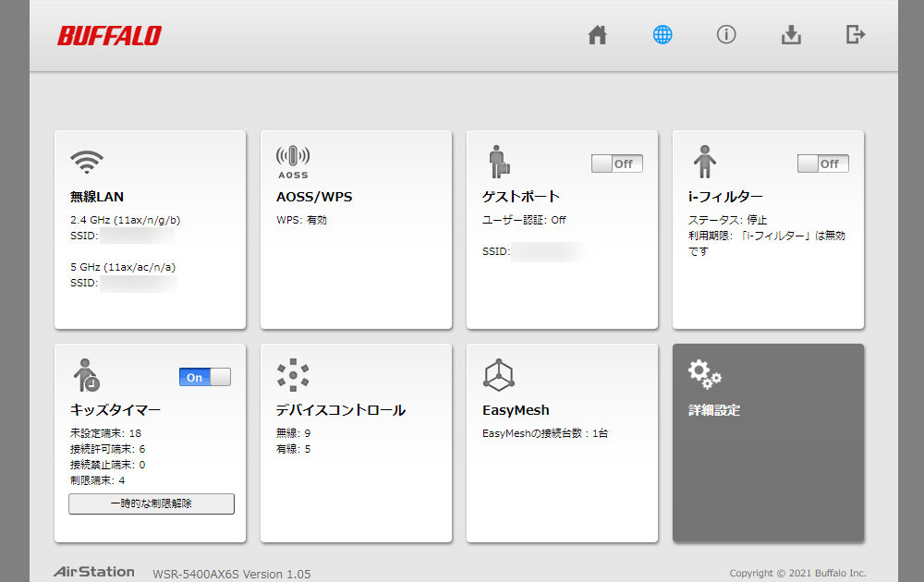Click the AirStation footer logo

tap(93, 572)
